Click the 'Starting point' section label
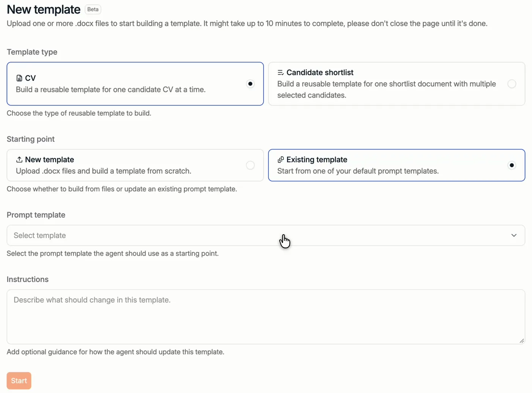The width and height of the screenshot is (532, 393). (x=31, y=139)
